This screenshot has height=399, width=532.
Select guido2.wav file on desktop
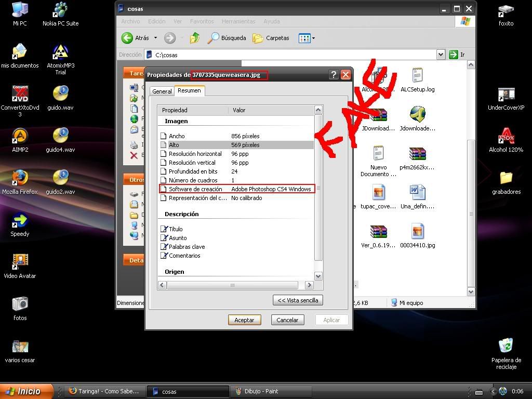click(60, 182)
